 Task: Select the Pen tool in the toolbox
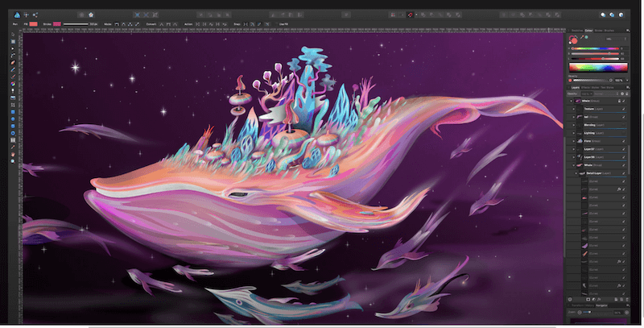click(x=13, y=56)
